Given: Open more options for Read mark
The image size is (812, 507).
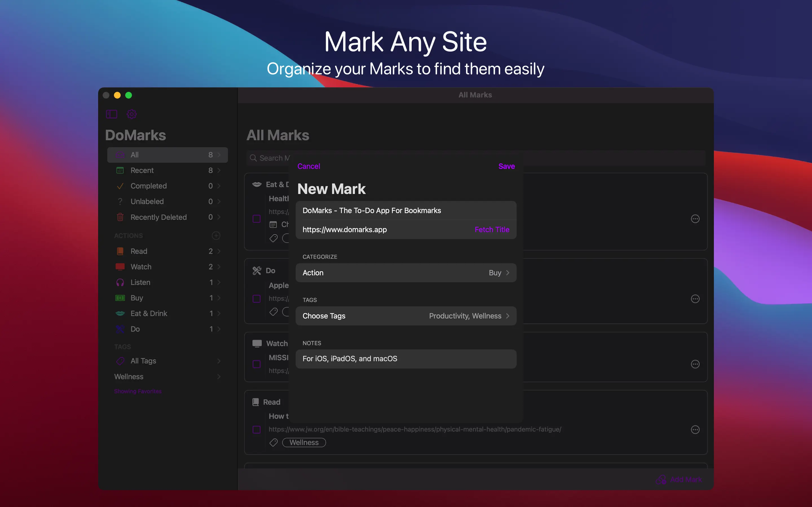Looking at the screenshot, I should pos(695,430).
